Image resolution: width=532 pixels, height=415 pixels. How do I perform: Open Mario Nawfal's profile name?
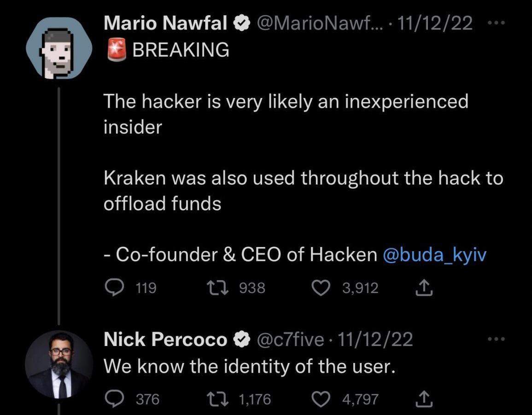coord(166,23)
